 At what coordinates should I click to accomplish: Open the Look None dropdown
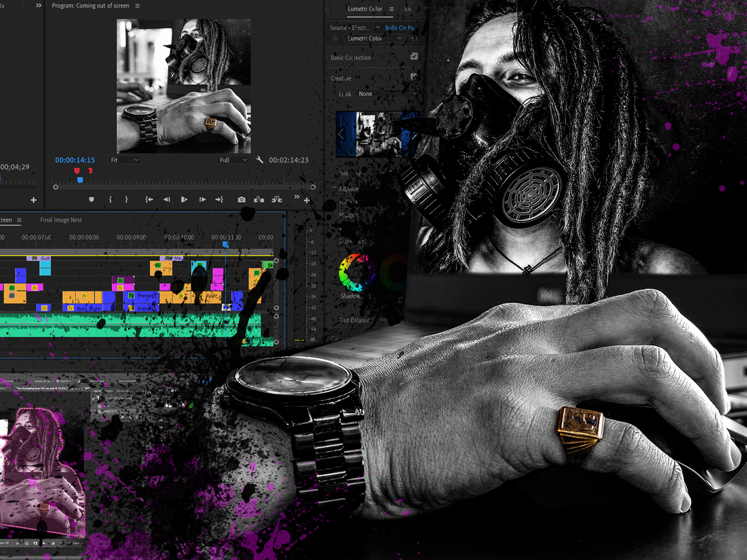coord(387,94)
